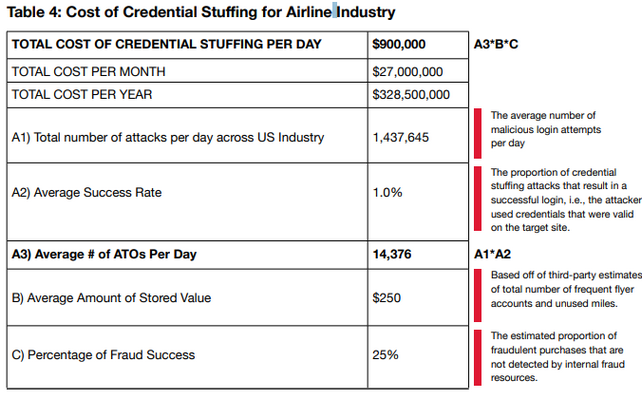Select the 1.0% success rate value
The width and height of the screenshot is (642, 400).
(387, 192)
